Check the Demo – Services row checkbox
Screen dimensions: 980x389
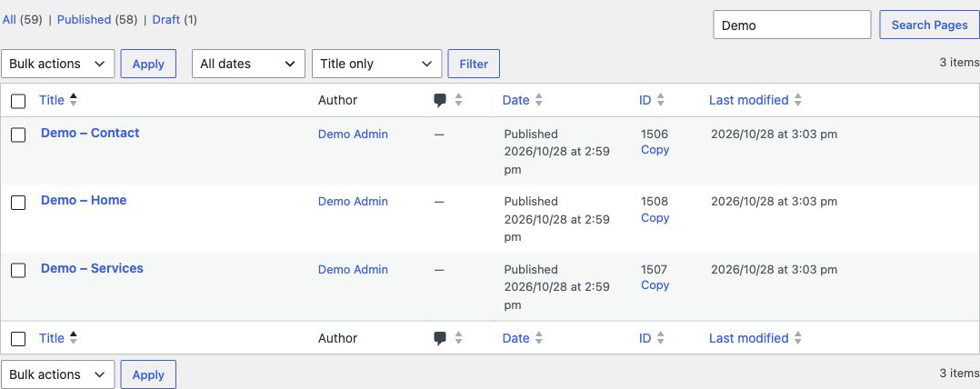tap(18, 270)
